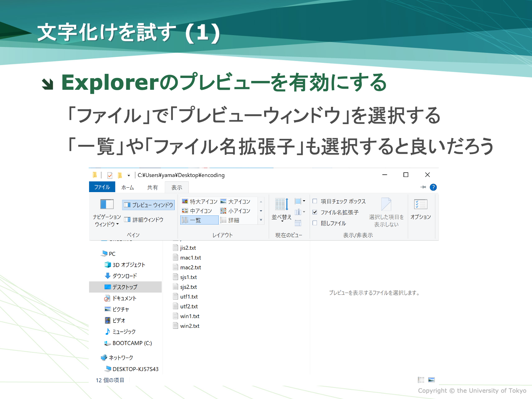The height and width of the screenshot is (399, 532).
Task: Select the file sjs1.txt
Action: (x=185, y=277)
